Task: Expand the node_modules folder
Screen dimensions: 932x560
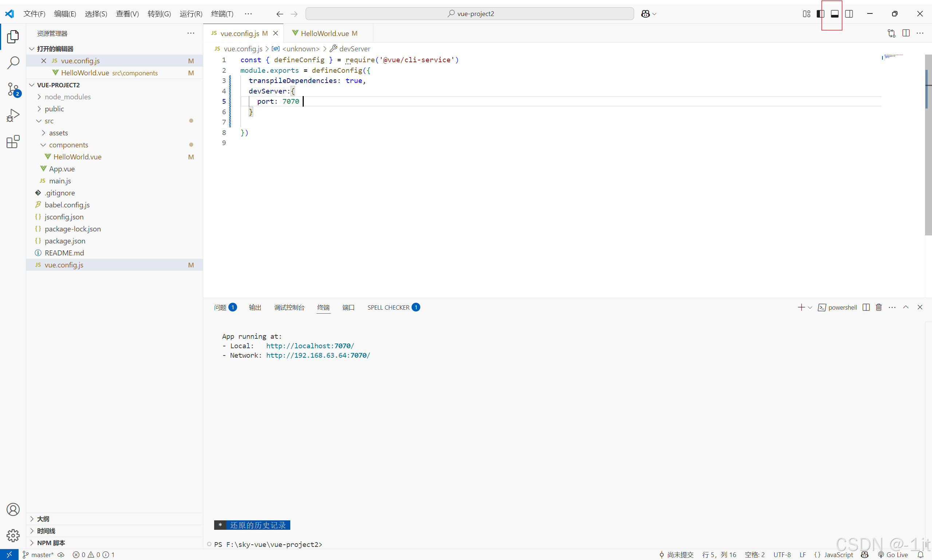Action: click(68, 97)
